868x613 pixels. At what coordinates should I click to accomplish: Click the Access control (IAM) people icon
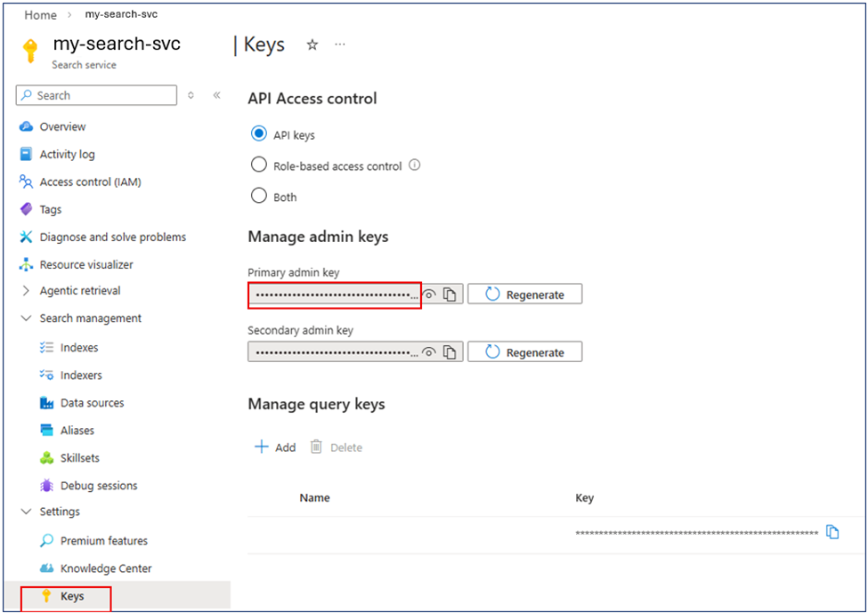(x=26, y=181)
